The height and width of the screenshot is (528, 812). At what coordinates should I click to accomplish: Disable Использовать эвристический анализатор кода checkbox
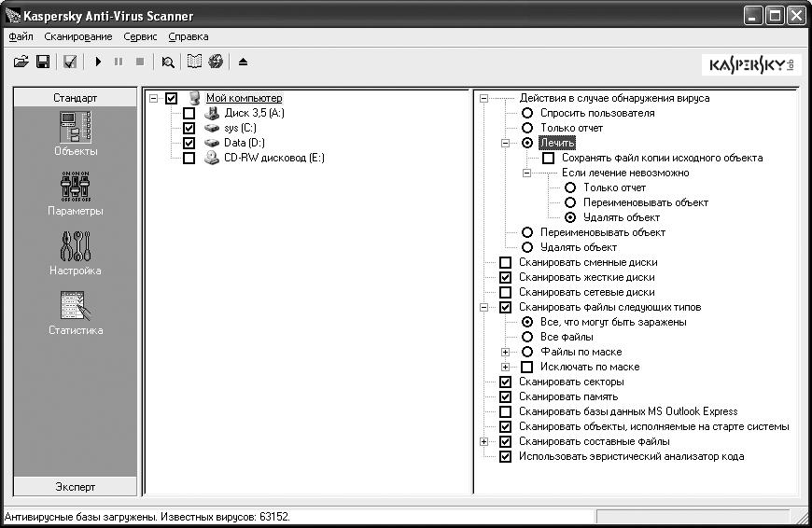(x=506, y=456)
